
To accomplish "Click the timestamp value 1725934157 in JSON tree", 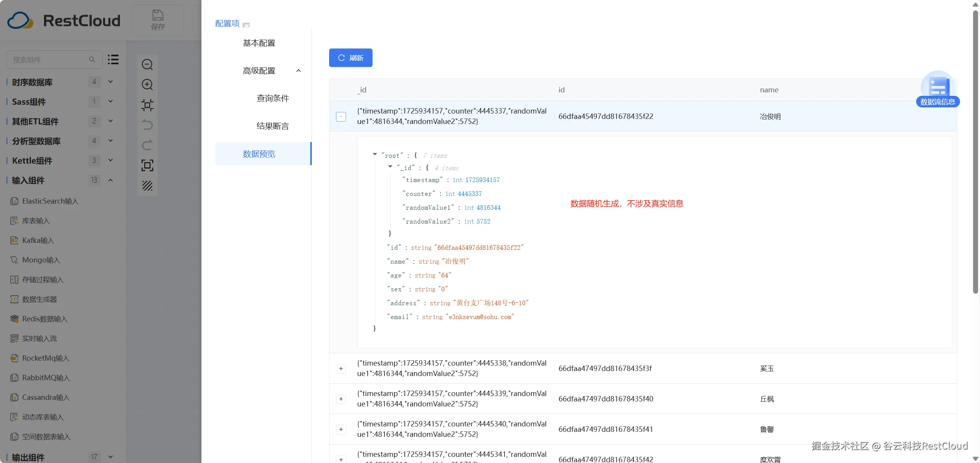I will tap(483, 180).
